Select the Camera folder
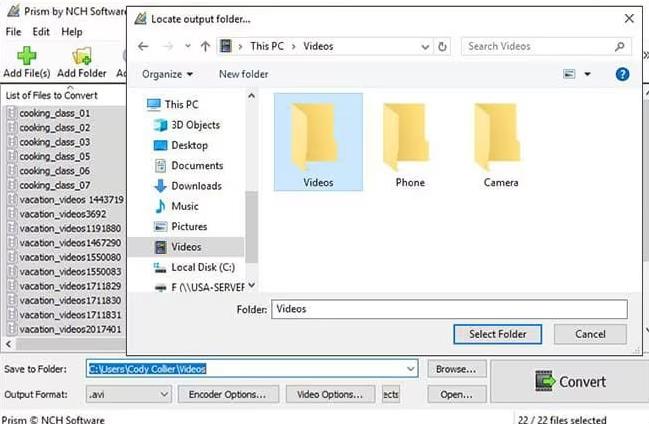Screen dimensions: 649x424 click(501, 145)
